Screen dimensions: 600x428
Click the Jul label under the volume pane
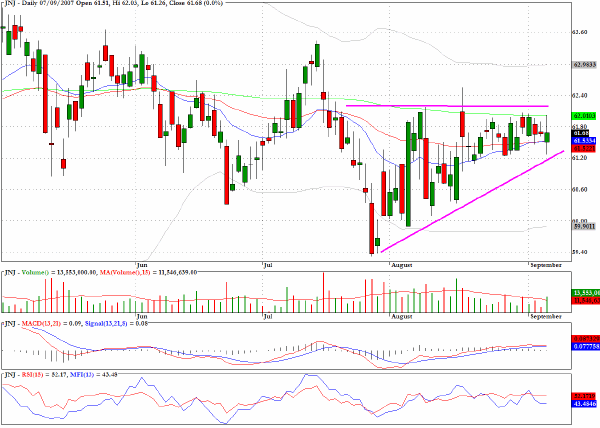tap(268, 316)
